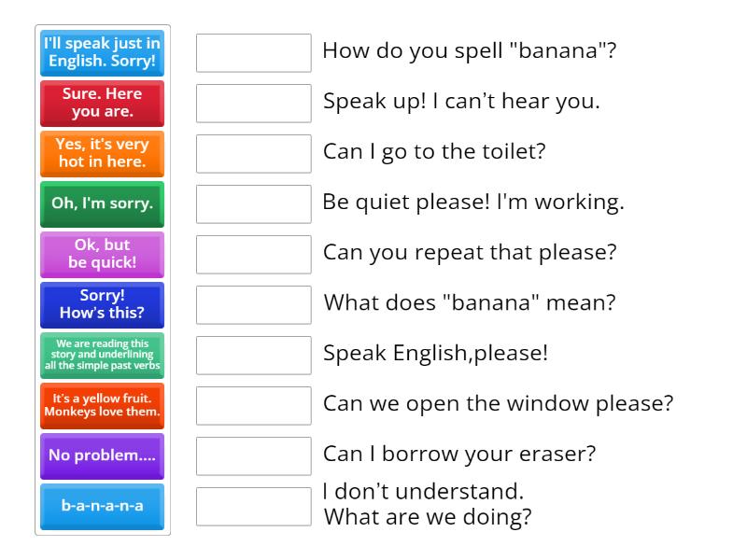Click the box beside "Can I go to the toilet?"

[x=253, y=153]
